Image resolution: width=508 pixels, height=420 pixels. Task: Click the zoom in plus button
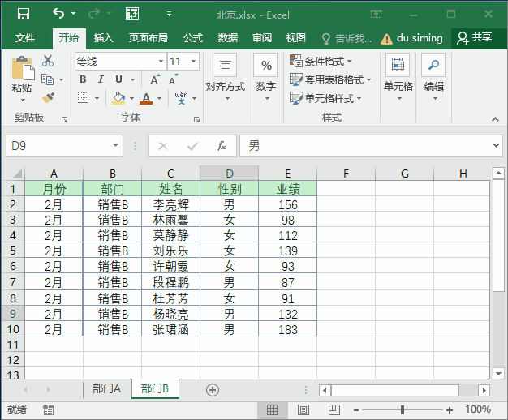[450, 410]
